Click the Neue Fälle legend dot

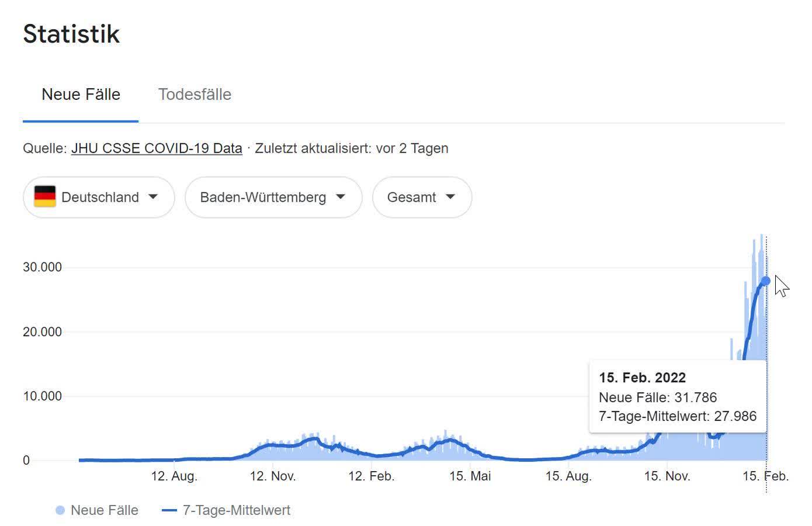pos(60,510)
